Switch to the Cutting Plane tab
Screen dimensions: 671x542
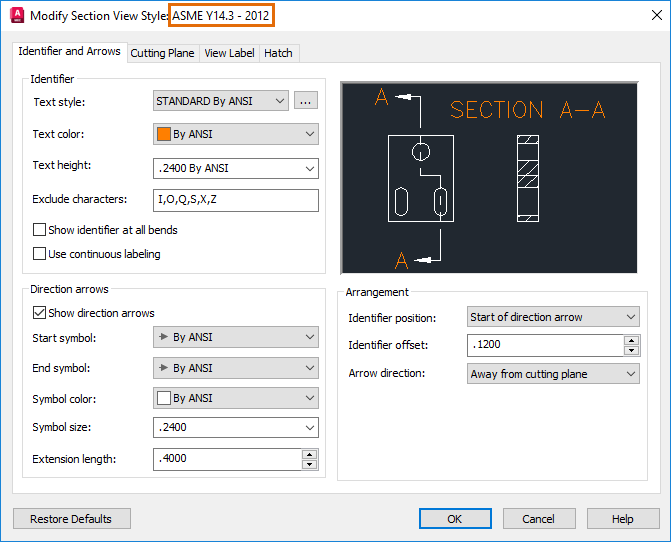(163, 53)
